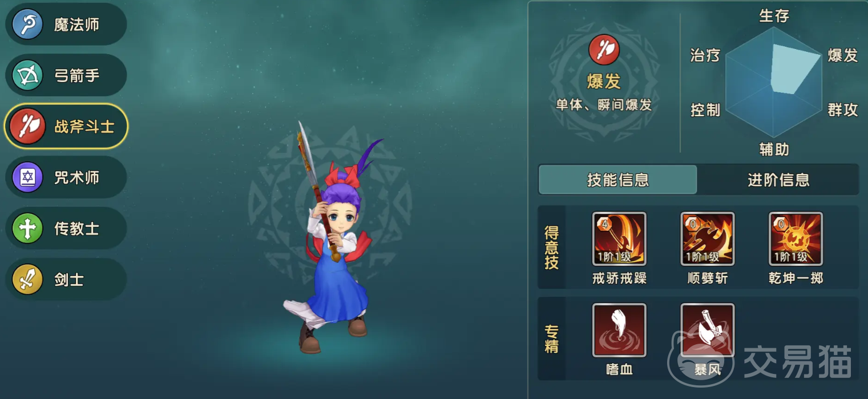The height and width of the screenshot is (399, 868).
Task: Choose the 剑士 sword icon
Action: (27, 279)
